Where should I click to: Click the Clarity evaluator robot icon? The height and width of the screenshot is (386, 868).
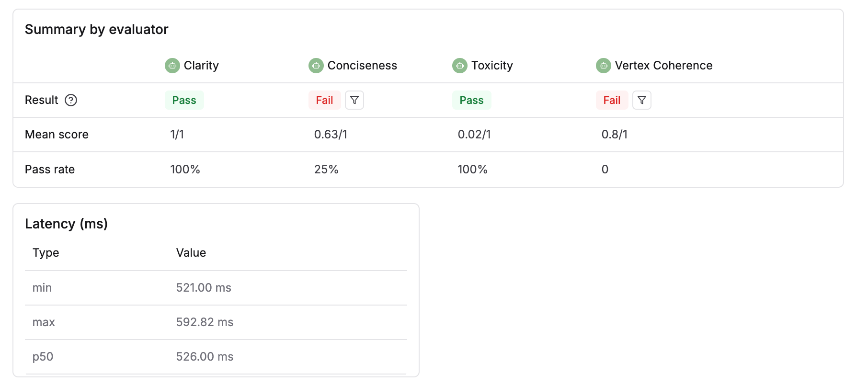(172, 66)
